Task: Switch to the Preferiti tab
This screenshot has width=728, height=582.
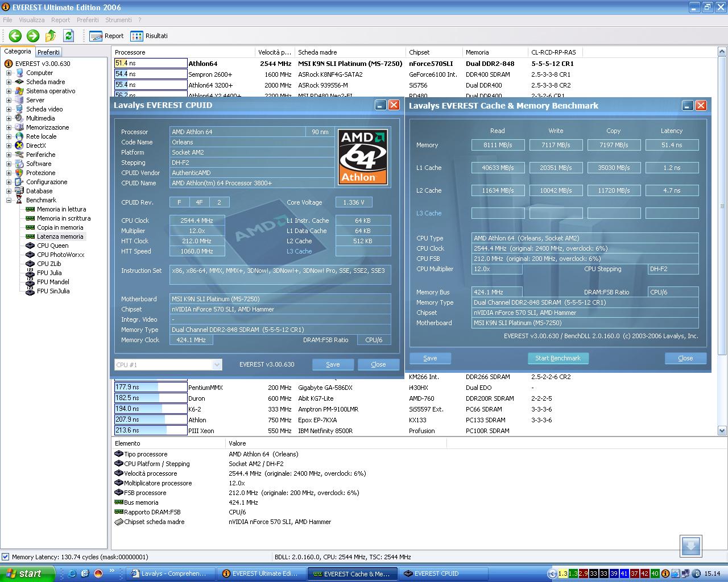Action: pyautogui.click(x=48, y=52)
